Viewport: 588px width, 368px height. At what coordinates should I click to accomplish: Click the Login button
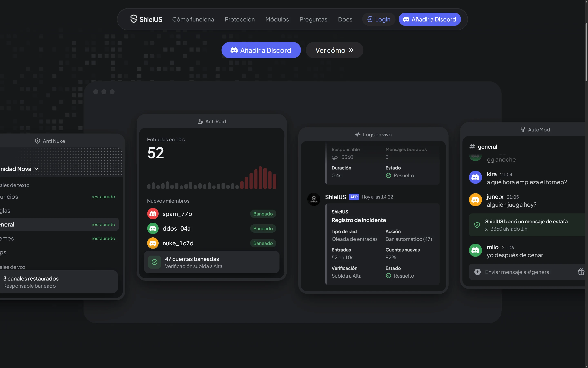378,19
